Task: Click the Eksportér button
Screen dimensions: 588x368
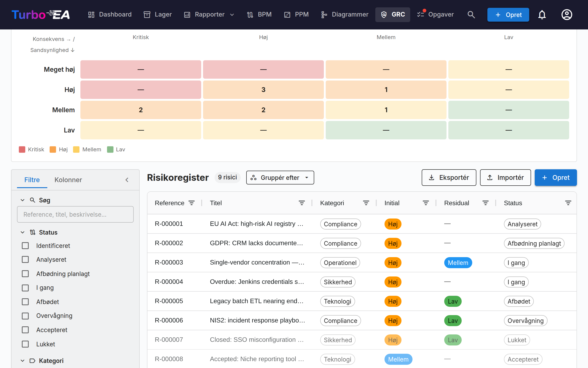Action: tap(449, 178)
